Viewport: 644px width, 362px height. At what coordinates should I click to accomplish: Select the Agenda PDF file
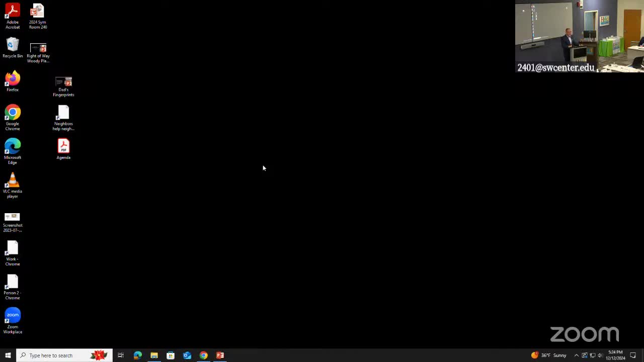(x=63, y=149)
